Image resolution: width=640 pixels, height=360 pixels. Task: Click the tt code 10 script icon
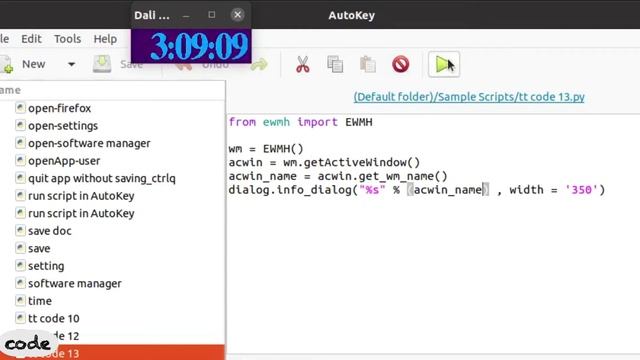(20, 318)
